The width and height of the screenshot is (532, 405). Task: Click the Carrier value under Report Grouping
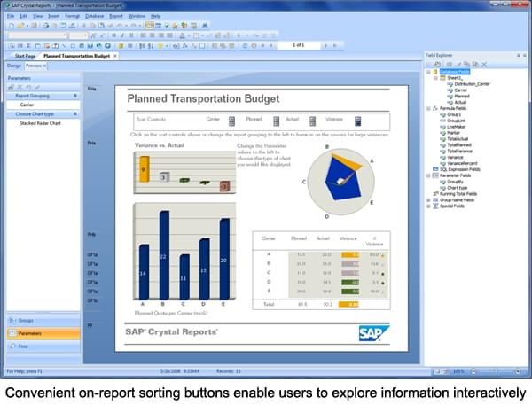[x=27, y=105]
